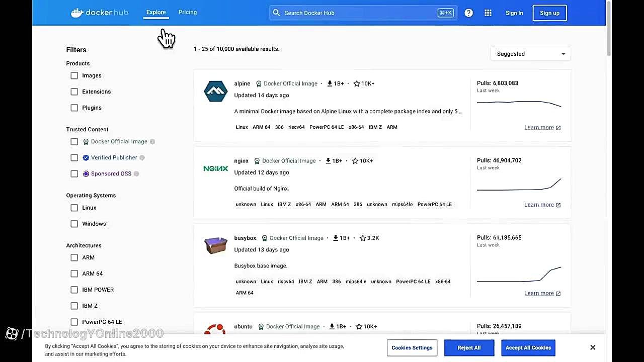The image size is (644, 362).
Task: Click '1 - 25 of 10,000 available results.' text
Action: click(x=236, y=49)
